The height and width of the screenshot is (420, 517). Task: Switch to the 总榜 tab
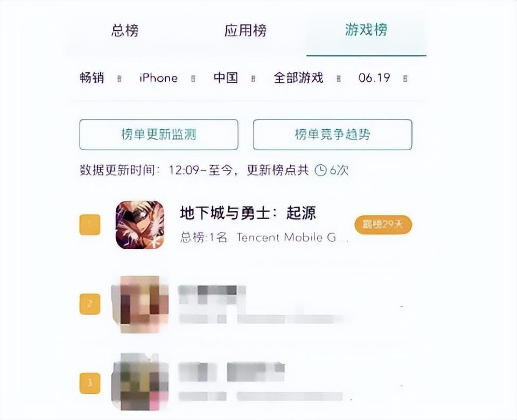(124, 30)
